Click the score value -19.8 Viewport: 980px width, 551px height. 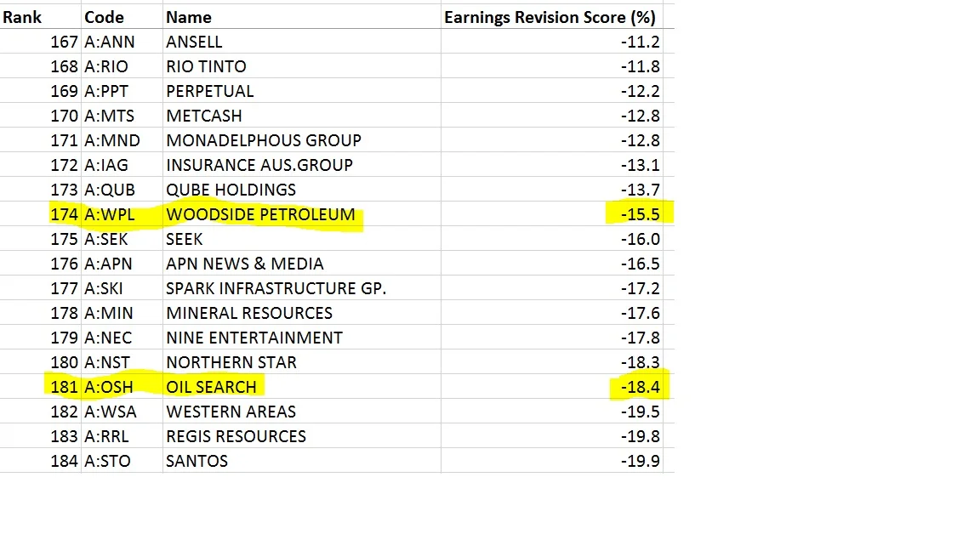[x=640, y=437]
